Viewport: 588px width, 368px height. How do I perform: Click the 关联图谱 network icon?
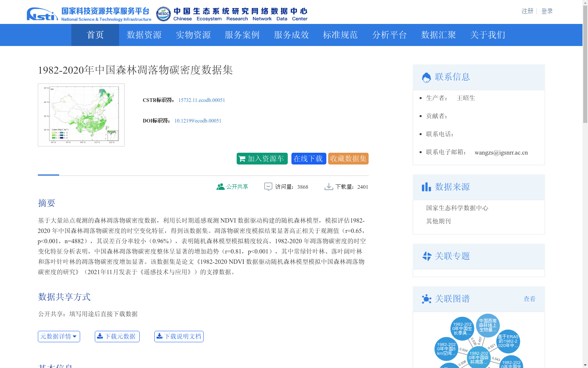click(x=426, y=299)
